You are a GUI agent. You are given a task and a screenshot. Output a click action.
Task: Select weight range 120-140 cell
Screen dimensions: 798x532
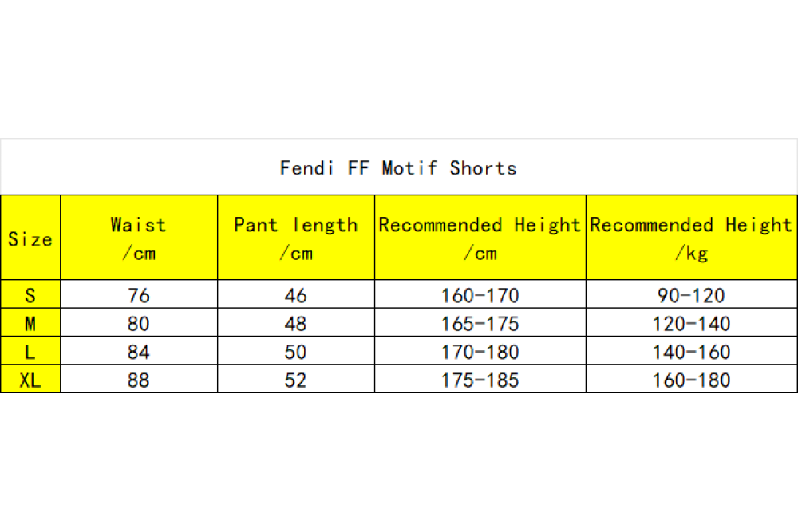692,322
